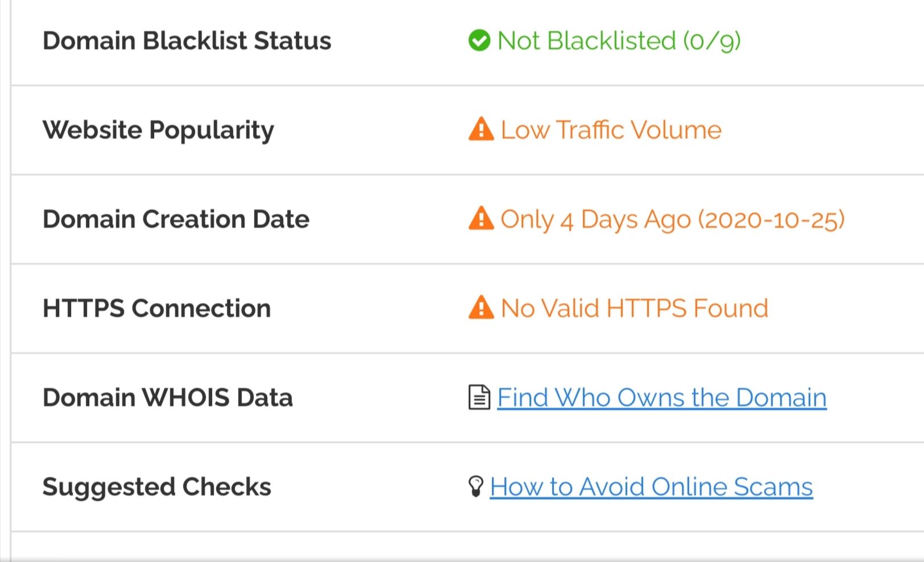Click the lightbulb icon next to scam tips
This screenshot has width=924, height=562.
pyautogui.click(x=475, y=486)
